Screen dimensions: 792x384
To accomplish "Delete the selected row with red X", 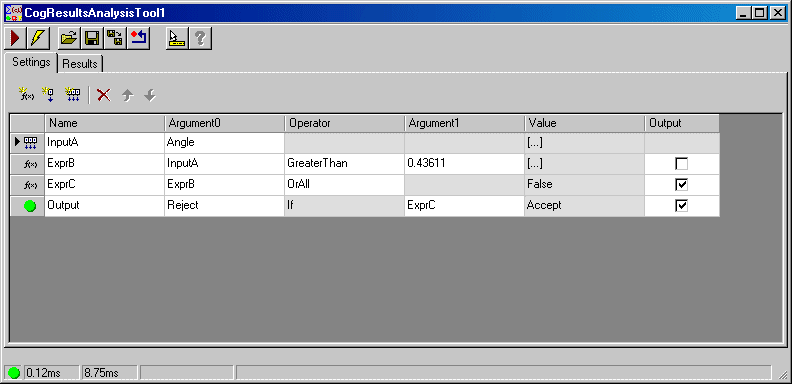I will (104, 94).
